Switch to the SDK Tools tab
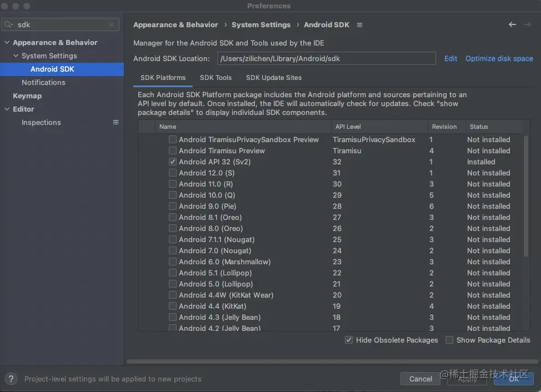 point(216,78)
